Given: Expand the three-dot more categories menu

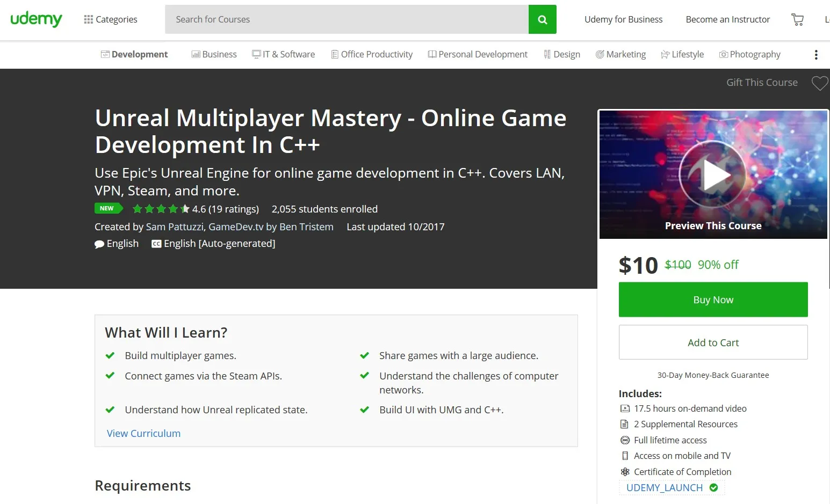Looking at the screenshot, I should click(x=815, y=55).
